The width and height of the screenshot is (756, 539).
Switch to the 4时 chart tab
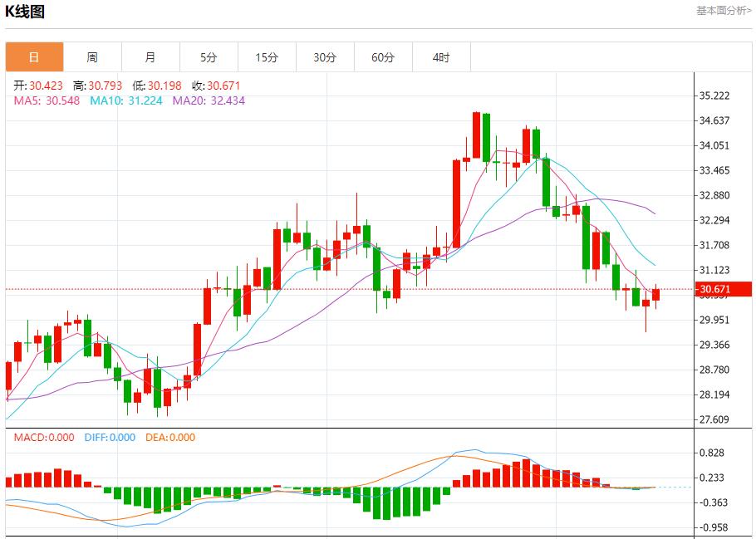pyautogui.click(x=441, y=57)
